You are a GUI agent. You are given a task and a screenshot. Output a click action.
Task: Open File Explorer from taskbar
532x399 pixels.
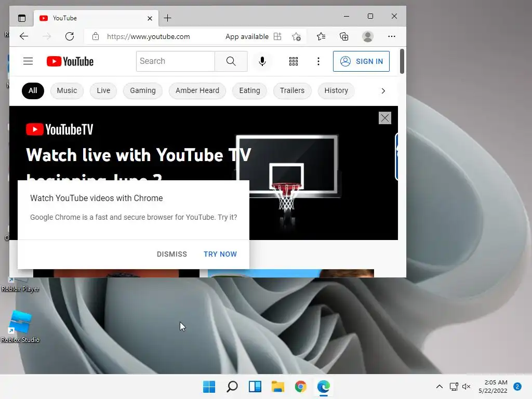click(277, 387)
